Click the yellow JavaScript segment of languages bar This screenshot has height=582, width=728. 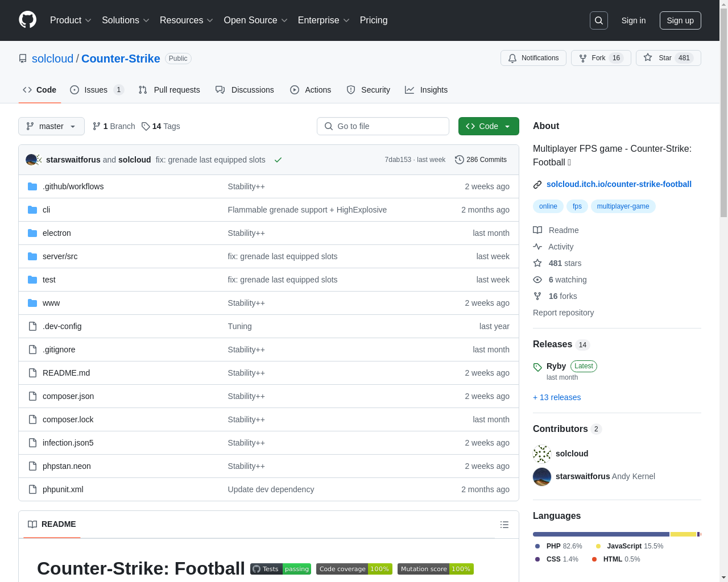click(x=684, y=534)
